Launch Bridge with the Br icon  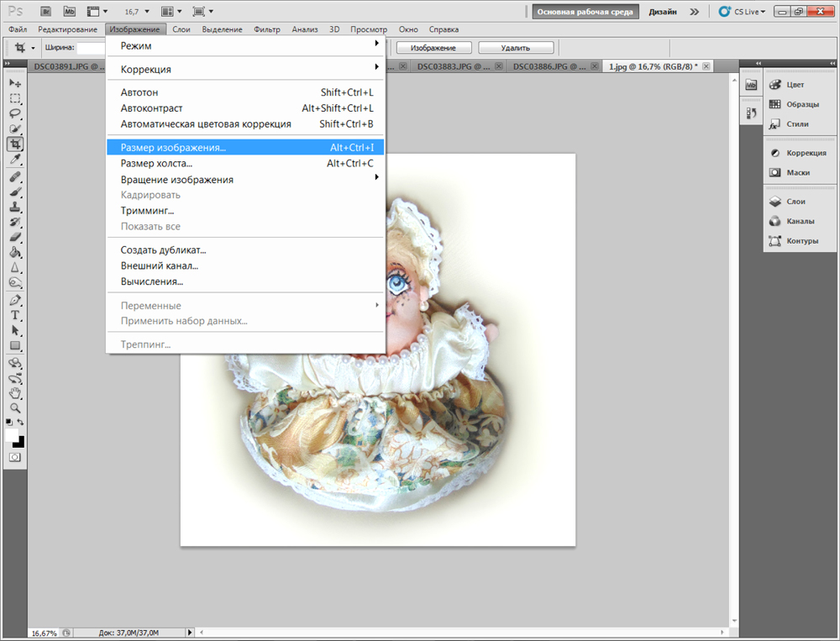[46, 11]
